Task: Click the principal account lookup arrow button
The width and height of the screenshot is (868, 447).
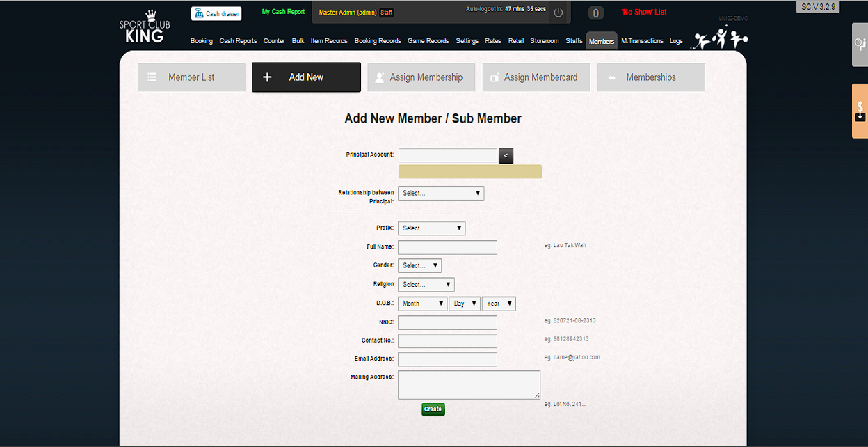Action: pyautogui.click(x=506, y=155)
